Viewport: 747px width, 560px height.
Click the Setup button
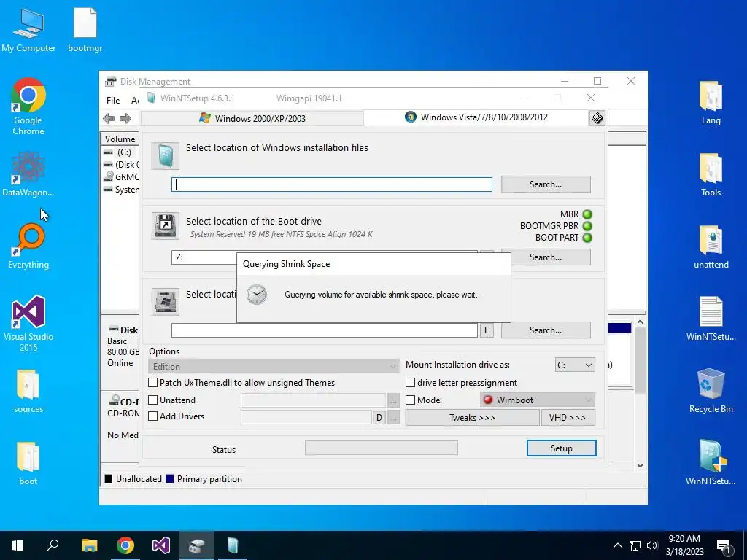coord(561,448)
